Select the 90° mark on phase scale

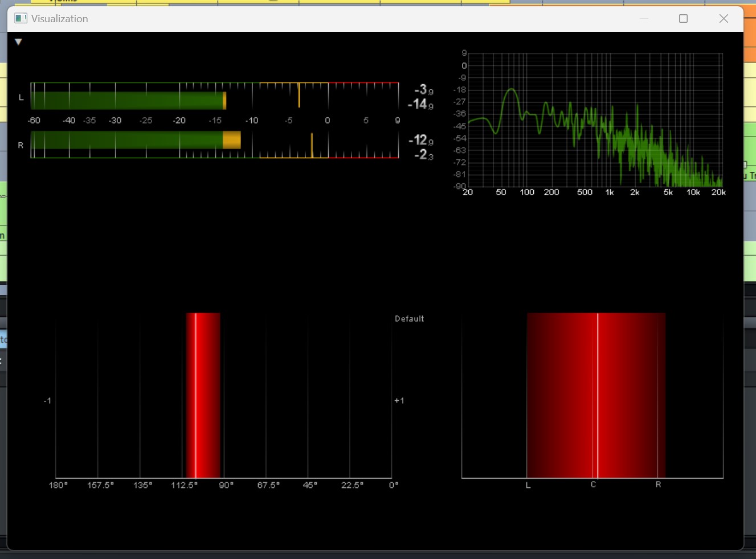coord(226,485)
